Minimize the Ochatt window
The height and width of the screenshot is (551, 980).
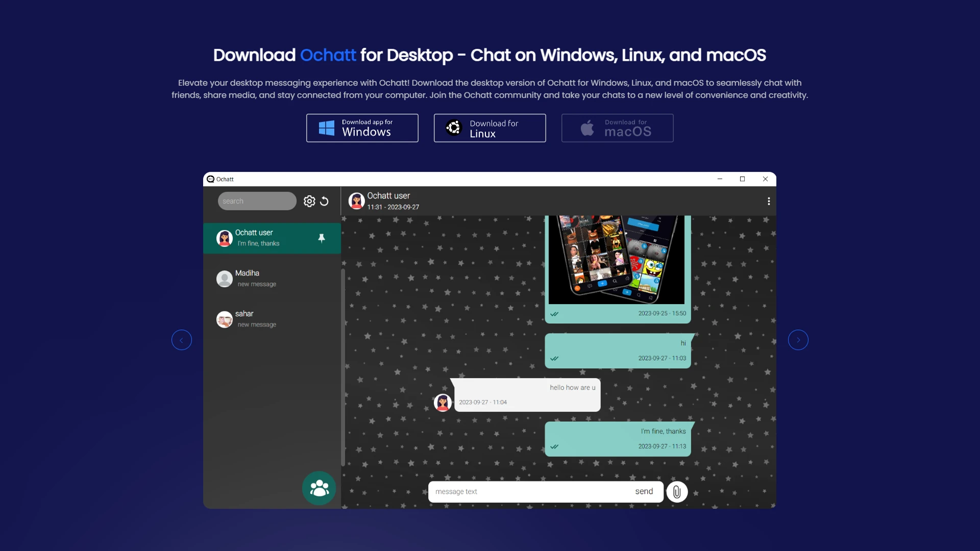[x=720, y=179]
